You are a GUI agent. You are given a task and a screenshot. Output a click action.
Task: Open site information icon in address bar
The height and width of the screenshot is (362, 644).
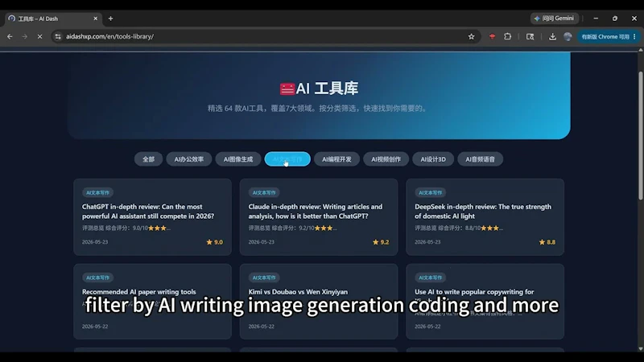58,36
